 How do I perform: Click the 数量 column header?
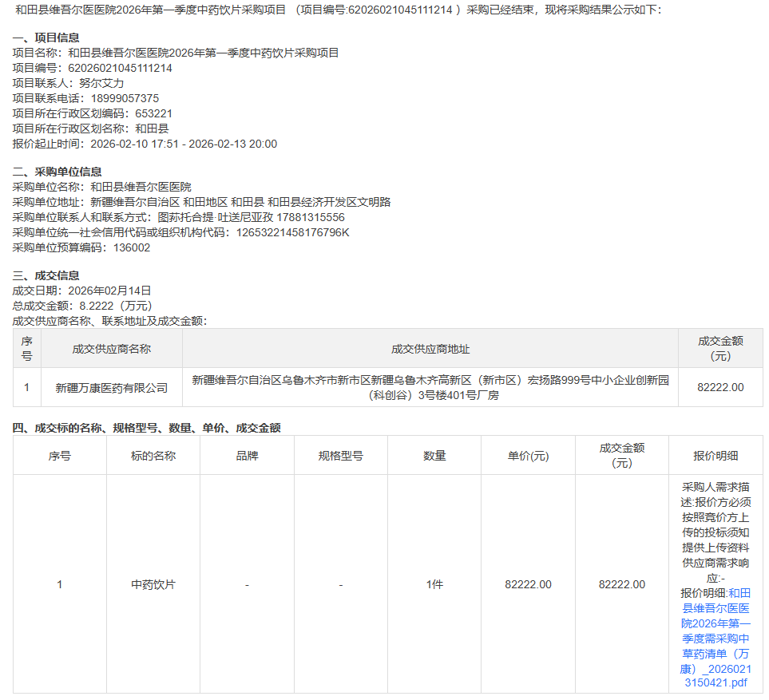pos(434,456)
